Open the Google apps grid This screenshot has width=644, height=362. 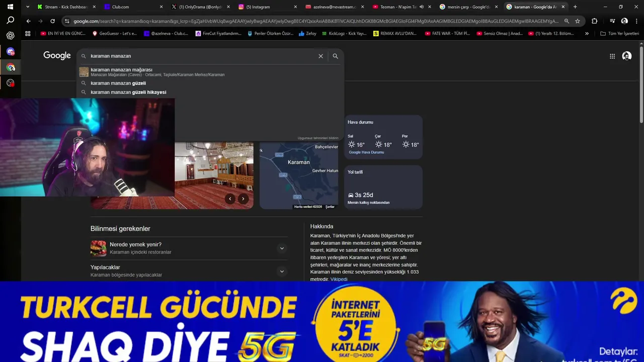(612, 56)
